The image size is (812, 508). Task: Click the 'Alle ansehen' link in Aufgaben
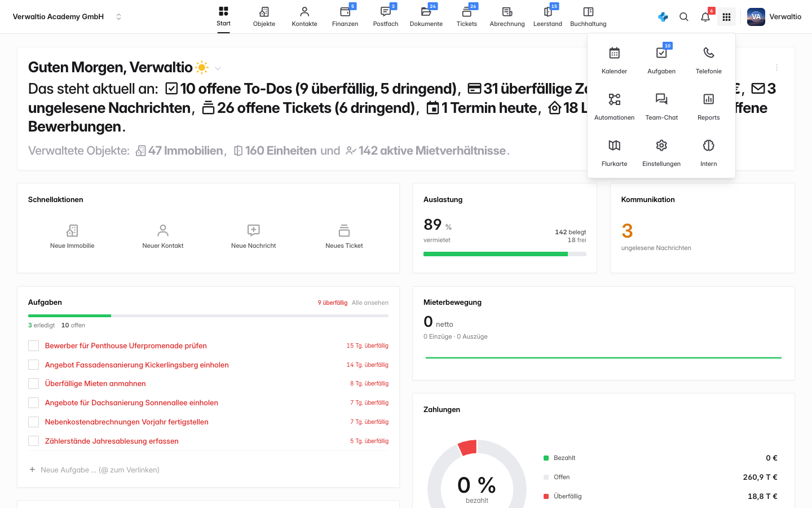coord(370,303)
